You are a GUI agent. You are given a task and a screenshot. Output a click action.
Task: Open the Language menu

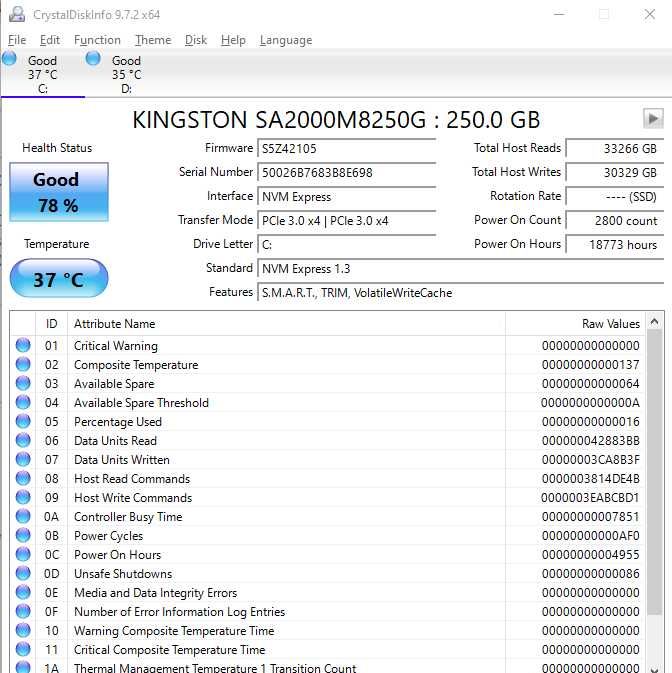click(286, 40)
